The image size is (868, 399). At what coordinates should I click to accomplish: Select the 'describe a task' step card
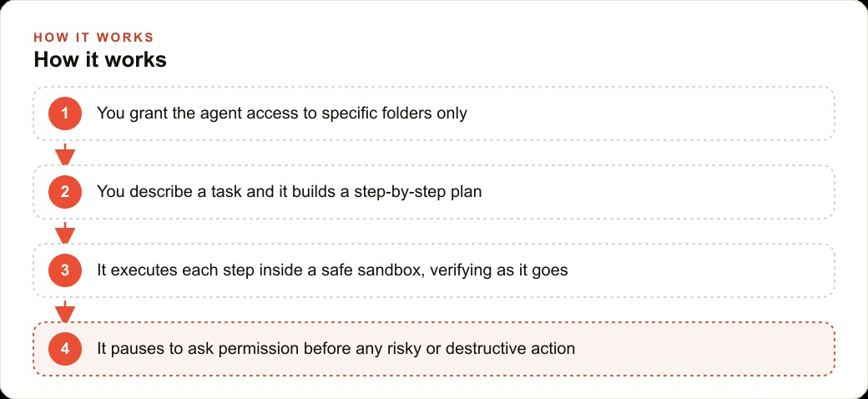[434, 192]
